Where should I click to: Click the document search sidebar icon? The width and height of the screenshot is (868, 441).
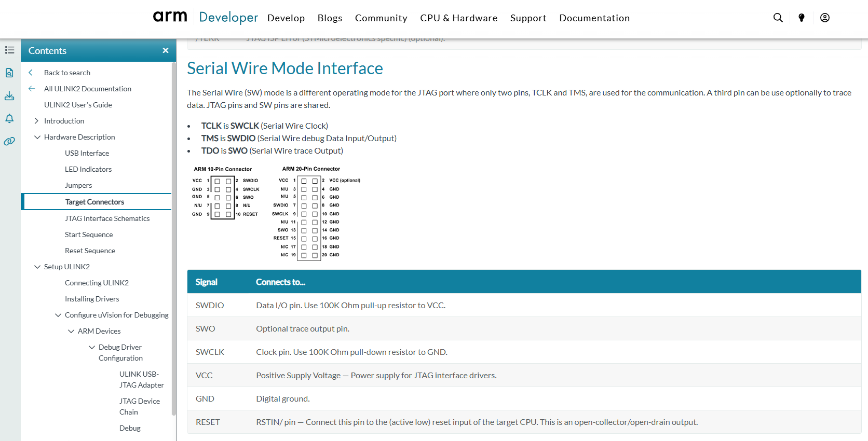9,73
